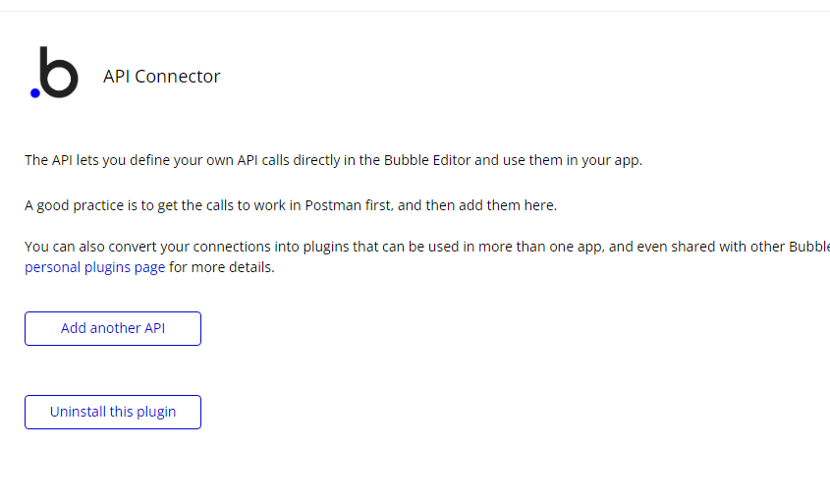Click 'You can also convert' paragraph start
Viewport: 830px width, 504px height.
tap(83, 247)
